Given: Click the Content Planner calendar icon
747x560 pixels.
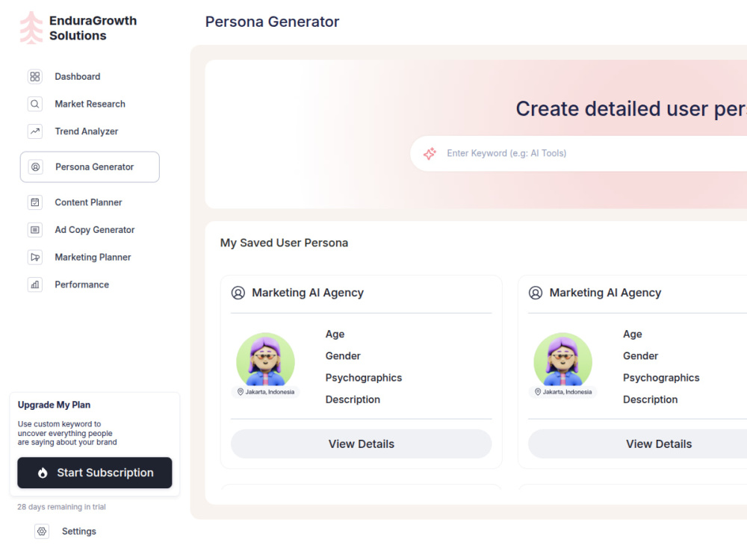Looking at the screenshot, I should tap(35, 202).
